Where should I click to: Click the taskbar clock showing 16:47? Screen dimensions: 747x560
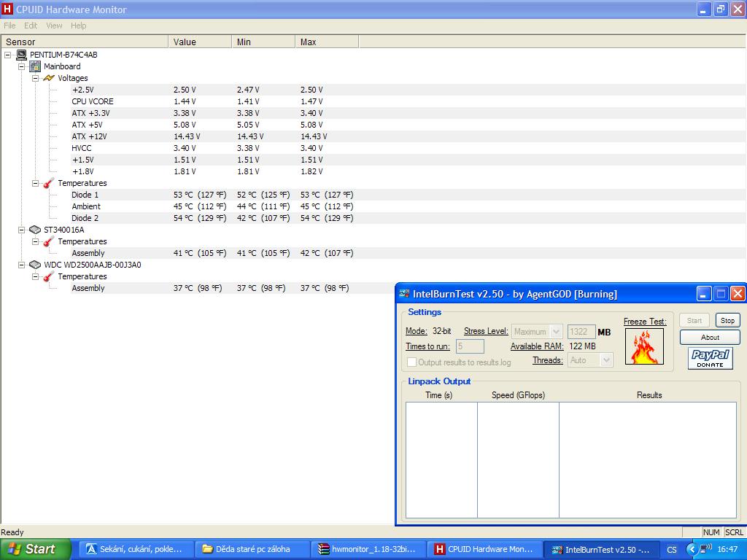click(727, 549)
